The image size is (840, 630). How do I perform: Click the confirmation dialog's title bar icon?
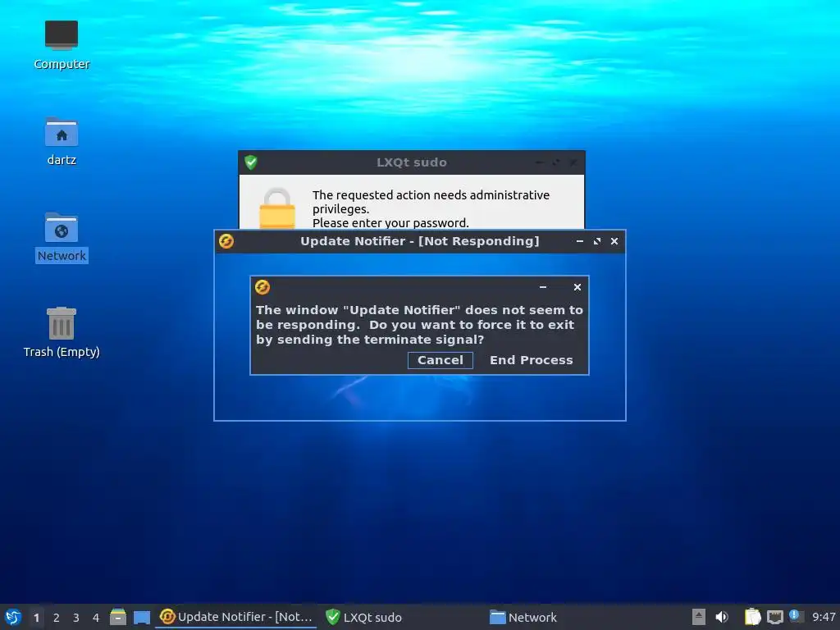[262, 287]
